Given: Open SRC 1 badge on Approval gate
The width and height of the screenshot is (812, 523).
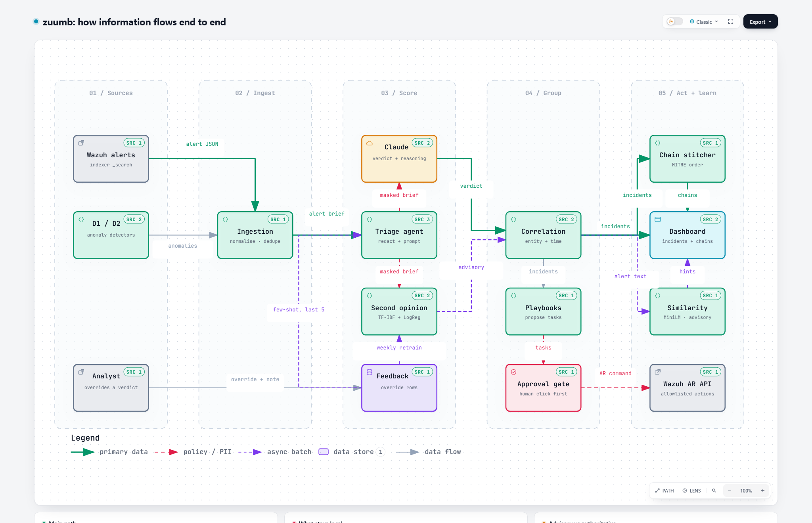Looking at the screenshot, I should (567, 372).
